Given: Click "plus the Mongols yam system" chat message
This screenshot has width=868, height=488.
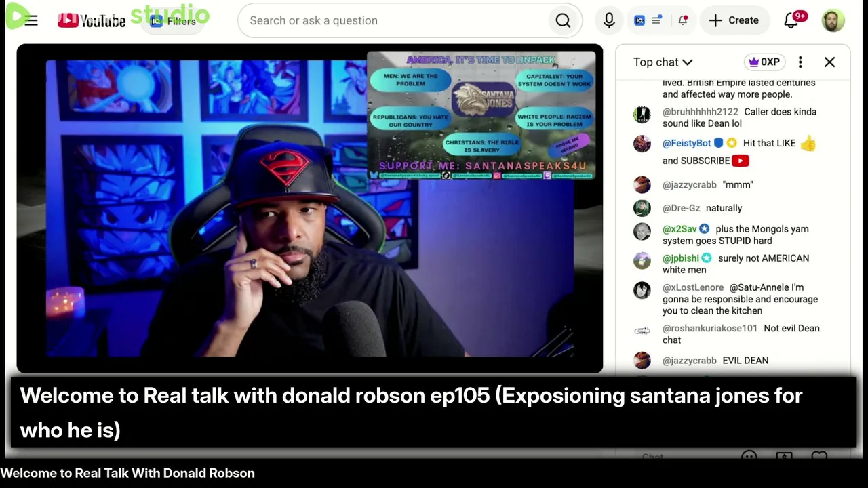Looking at the screenshot, I should click(x=735, y=235).
